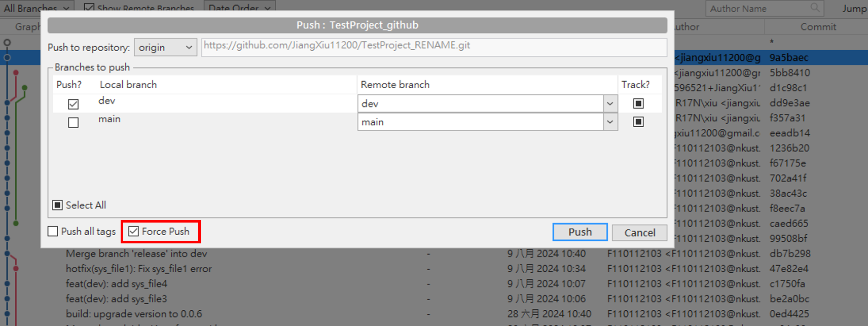Click commit hash 99508bf
868x326 pixels.
click(x=788, y=238)
